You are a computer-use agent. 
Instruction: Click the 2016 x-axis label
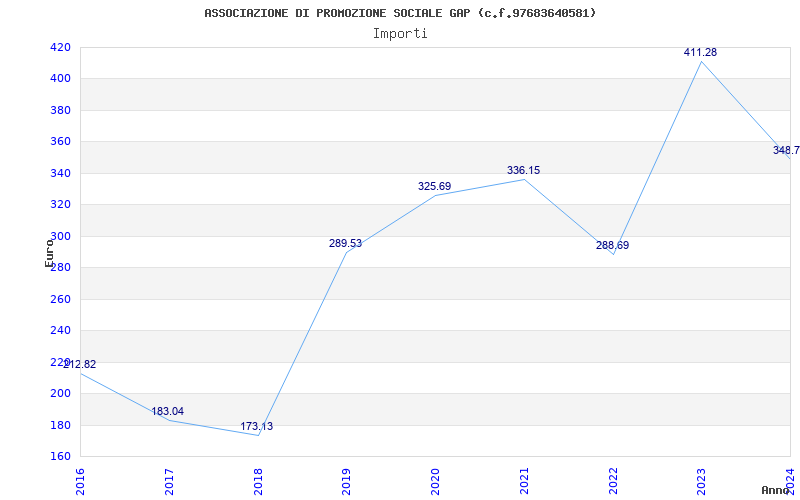[80, 481]
